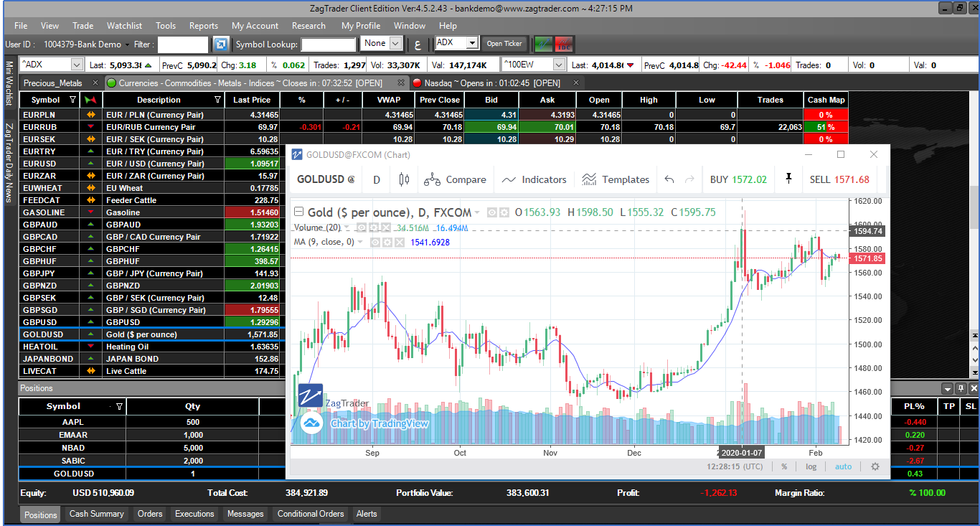This screenshot has height=526, width=980.
Task: Remove the Volume (20) indicator
Action: click(x=385, y=227)
